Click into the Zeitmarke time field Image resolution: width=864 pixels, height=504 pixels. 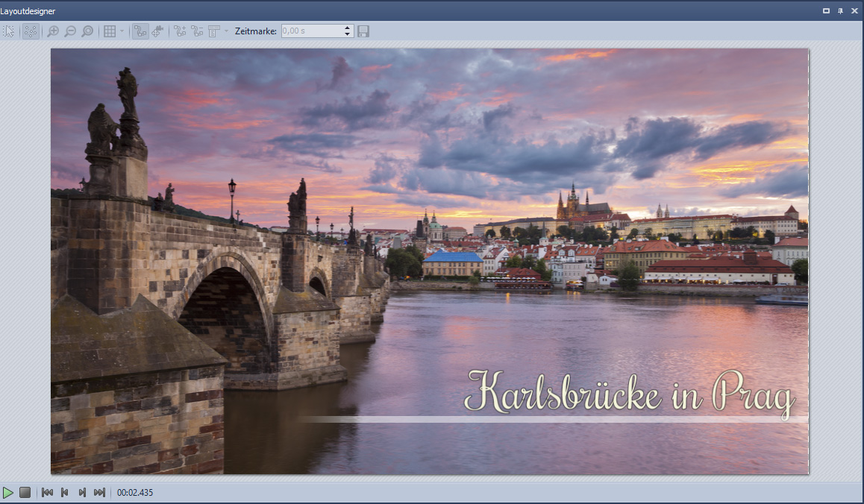(x=311, y=31)
